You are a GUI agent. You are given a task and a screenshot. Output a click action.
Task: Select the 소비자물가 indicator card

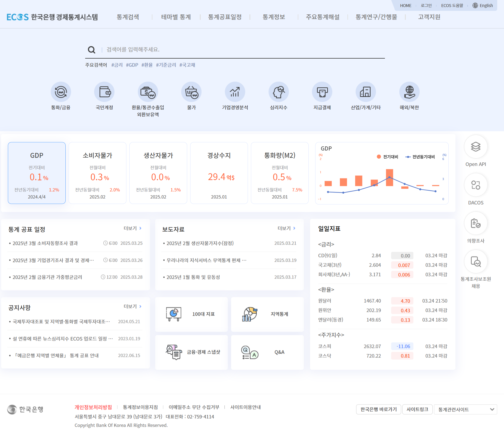pyautogui.click(x=97, y=173)
